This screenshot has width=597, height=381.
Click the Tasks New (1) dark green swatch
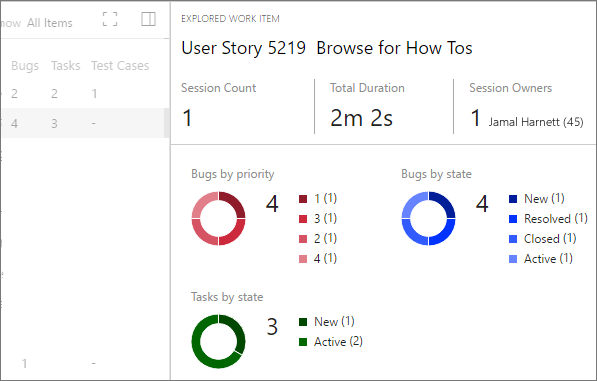303,322
